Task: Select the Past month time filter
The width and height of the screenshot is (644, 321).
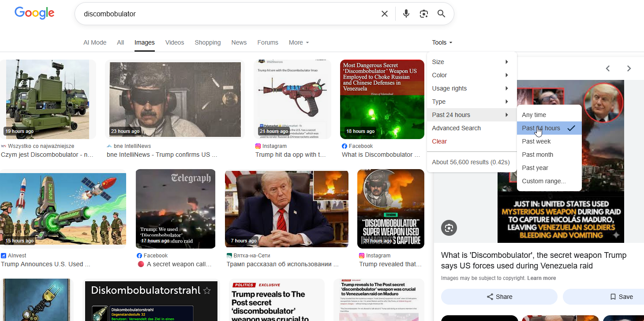Action: [537, 155]
